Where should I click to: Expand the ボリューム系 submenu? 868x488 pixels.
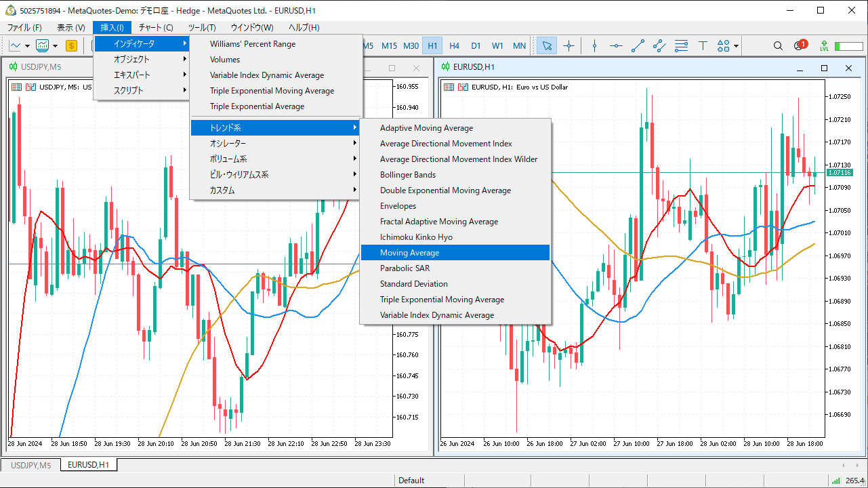click(x=275, y=159)
